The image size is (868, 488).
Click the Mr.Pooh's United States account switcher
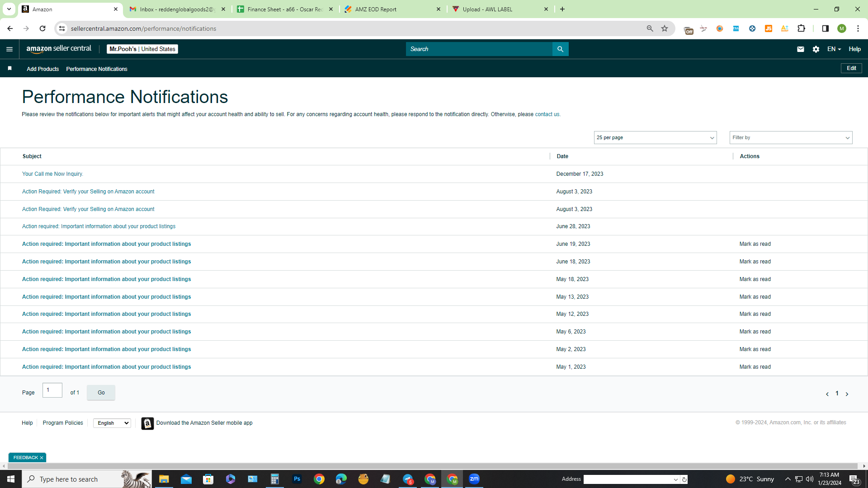(142, 49)
